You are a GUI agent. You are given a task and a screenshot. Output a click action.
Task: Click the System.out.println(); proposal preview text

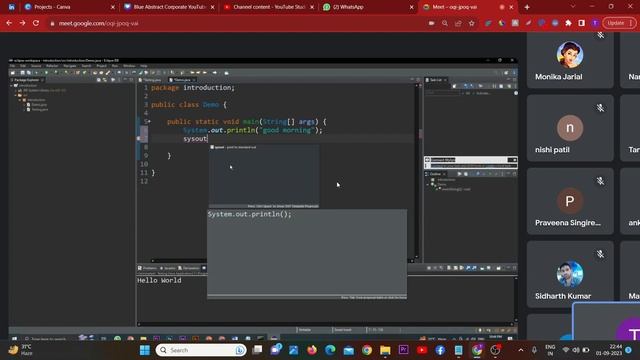point(249,214)
